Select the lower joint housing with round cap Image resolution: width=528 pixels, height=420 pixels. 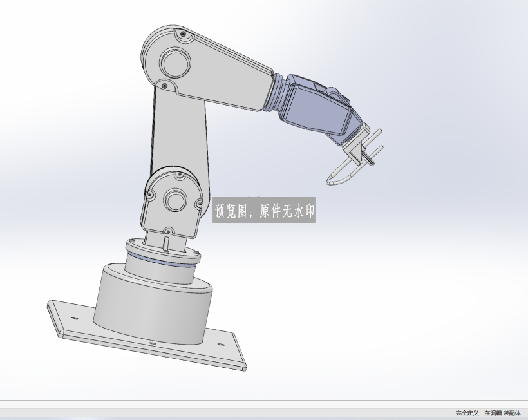point(172,202)
